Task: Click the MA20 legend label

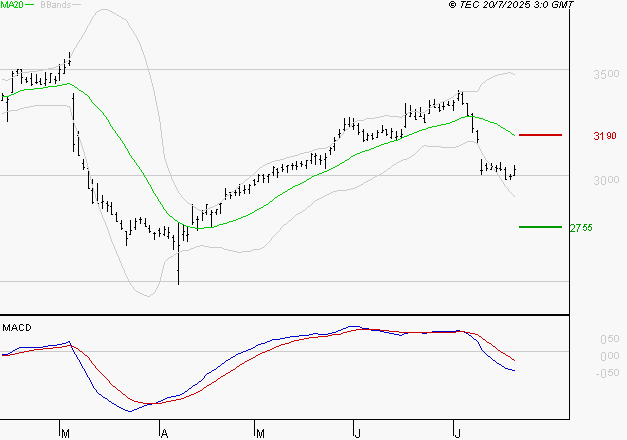Action: coord(12,5)
